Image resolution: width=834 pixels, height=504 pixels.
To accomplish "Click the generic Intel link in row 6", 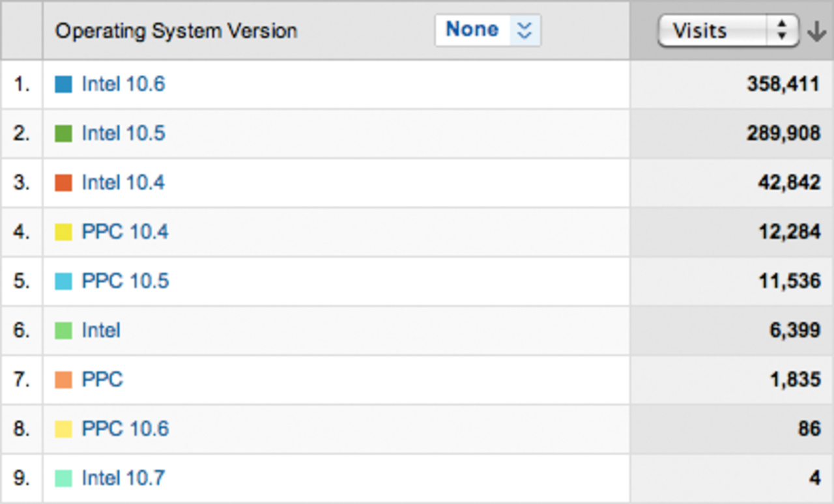I will coord(101,331).
